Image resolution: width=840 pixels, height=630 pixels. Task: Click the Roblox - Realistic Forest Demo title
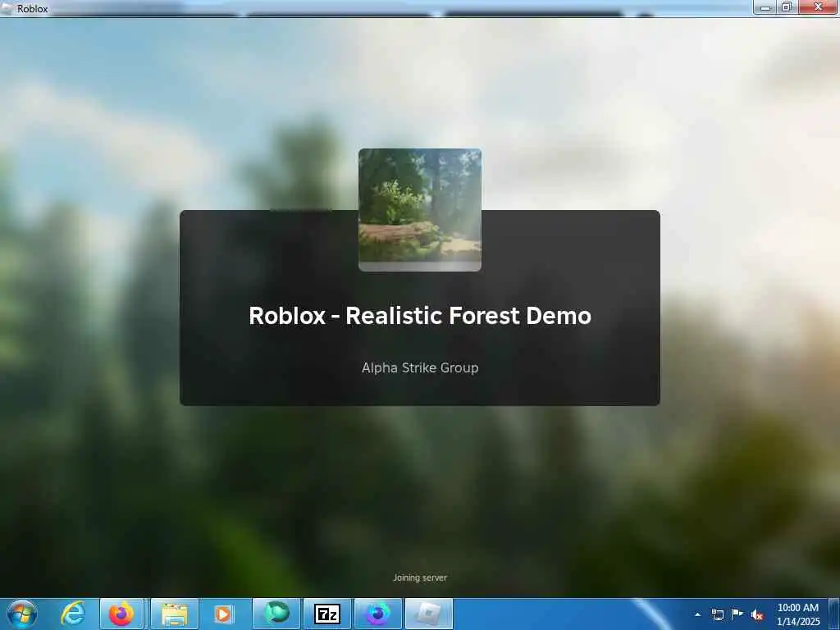point(420,316)
